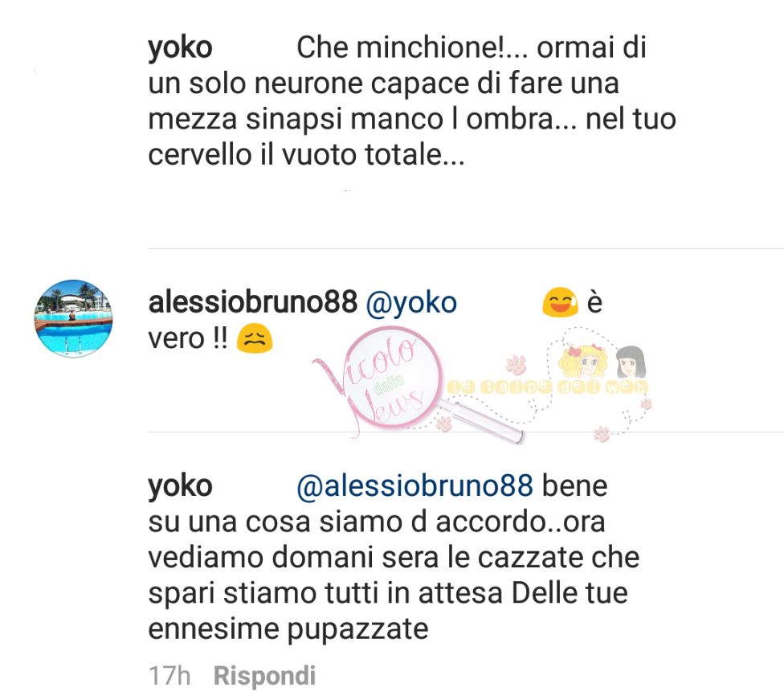The height and width of the screenshot is (700, 784).
Task: Click the line 'cervello il vuoto totale...'
Action: coord(307,154)
